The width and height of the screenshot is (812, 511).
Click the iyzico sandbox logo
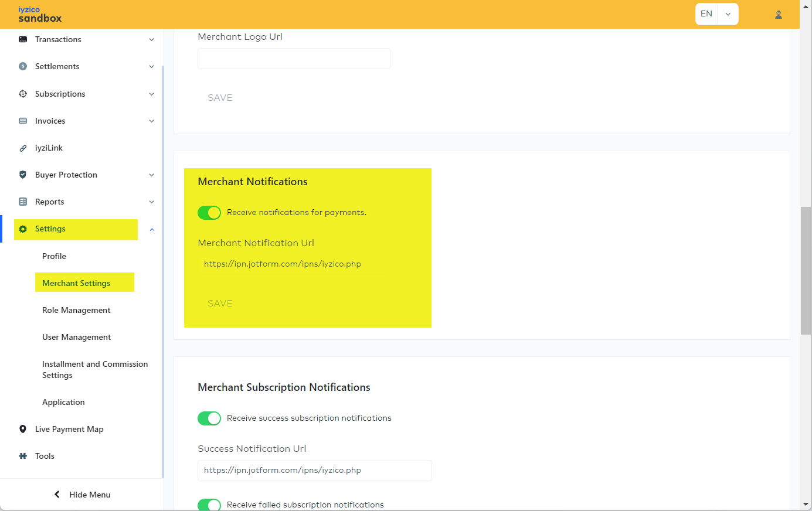[x=40, y=14]
